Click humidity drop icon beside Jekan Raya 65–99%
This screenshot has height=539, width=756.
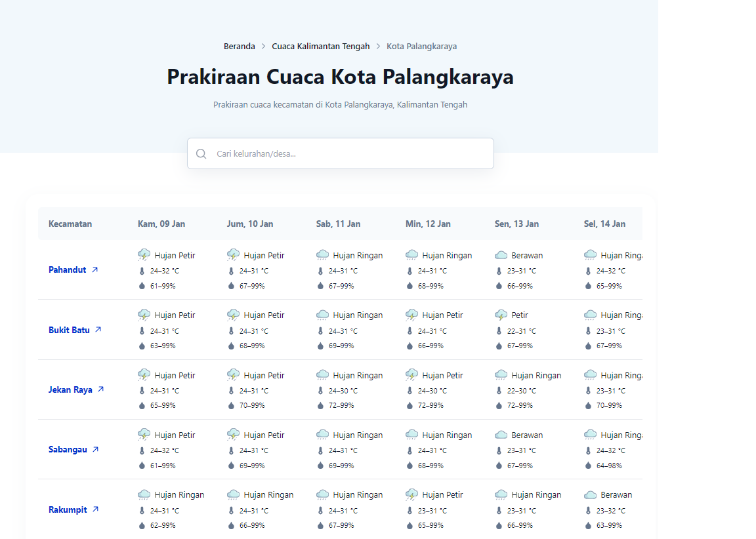pos(142,406)
